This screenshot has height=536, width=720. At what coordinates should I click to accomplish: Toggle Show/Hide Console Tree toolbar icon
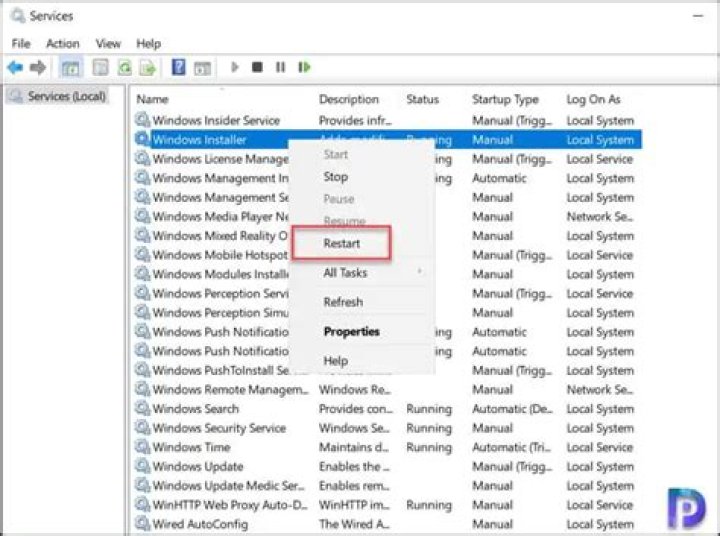[x=70, y=68]
